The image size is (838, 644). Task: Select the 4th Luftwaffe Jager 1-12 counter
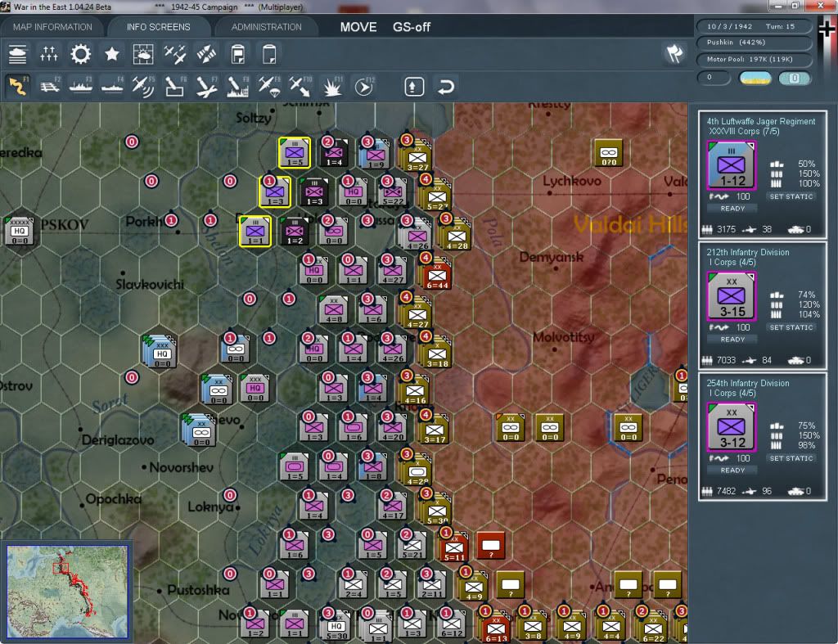(x=732, y=165)
